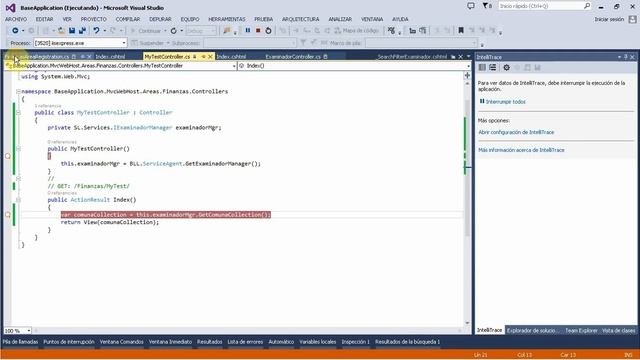Switch to the ExaminadorController.cs tab
This screenshot has height=360, width=640.
(293, 57)
